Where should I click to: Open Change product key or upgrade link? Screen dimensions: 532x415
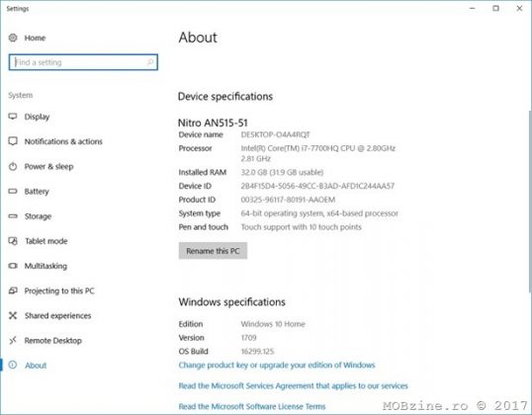tap(277, 366)
